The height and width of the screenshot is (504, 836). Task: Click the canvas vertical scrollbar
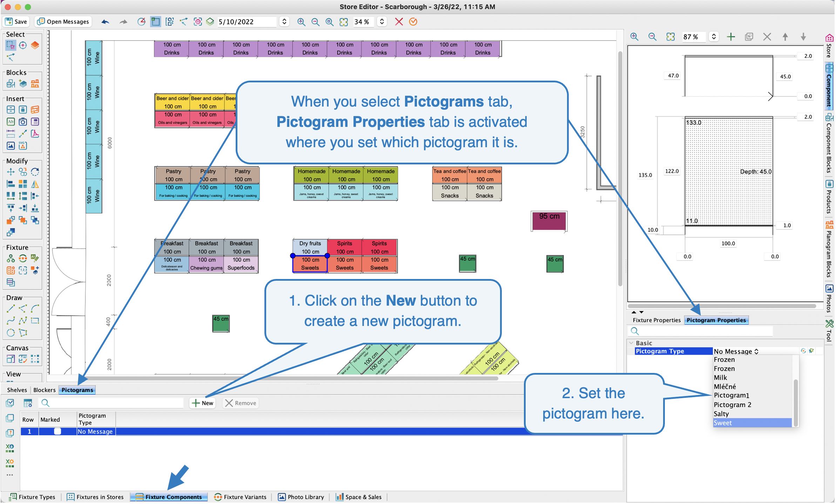[620, 168]
